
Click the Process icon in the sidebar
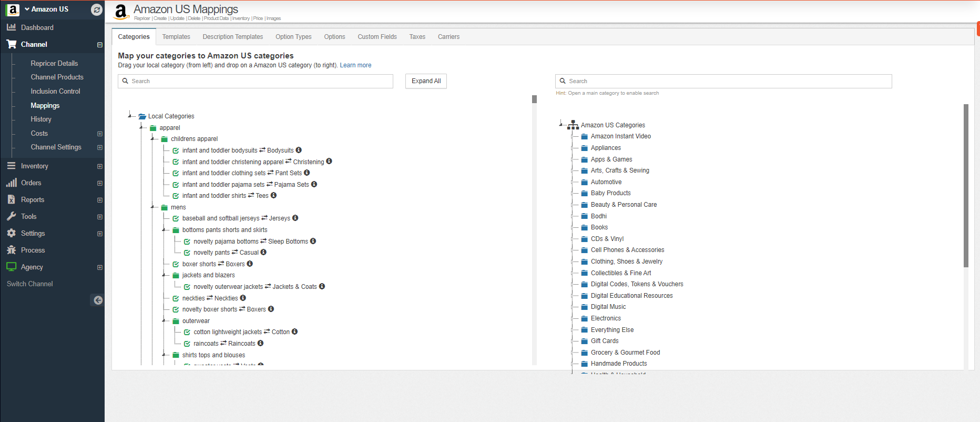(11, 250)
